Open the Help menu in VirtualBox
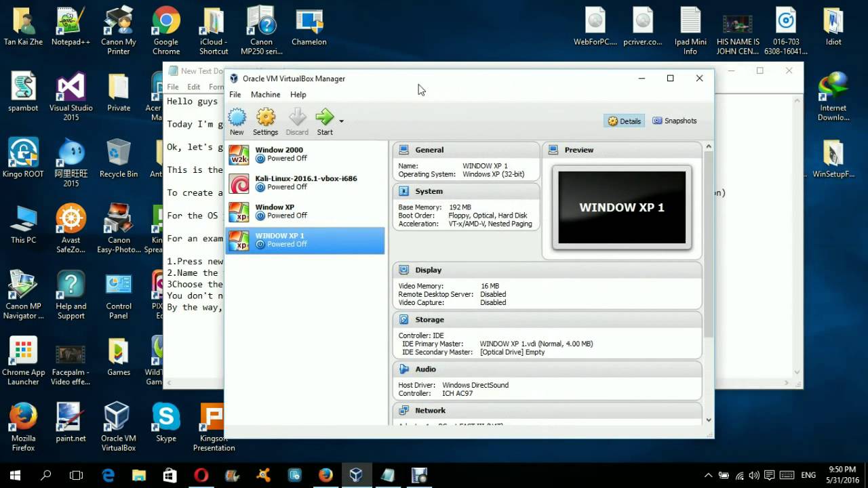The image size is (868, 488). [298, 94]
